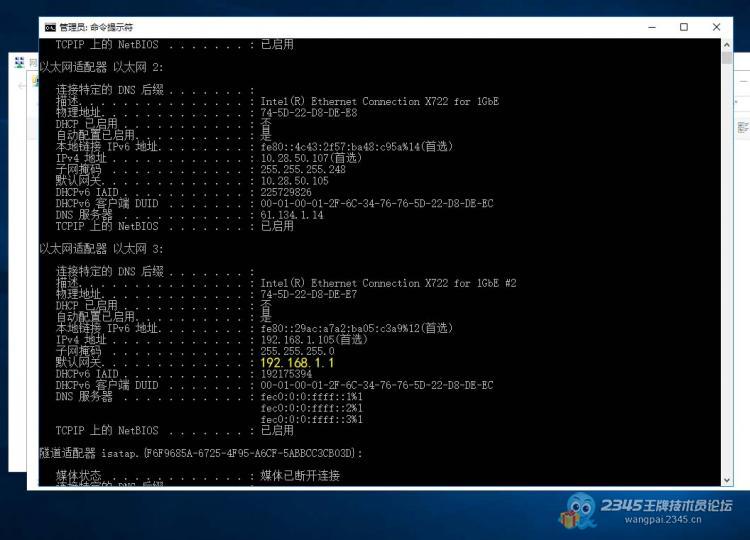
Task: Click the highlighted gateway 192.168.1.1
Action: 297,363
